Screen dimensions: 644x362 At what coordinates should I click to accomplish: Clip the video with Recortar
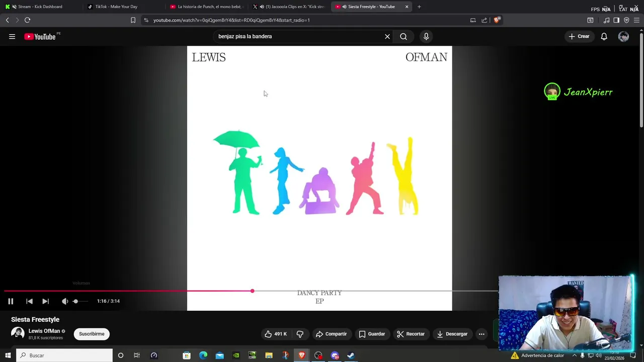tap(411, 334)
